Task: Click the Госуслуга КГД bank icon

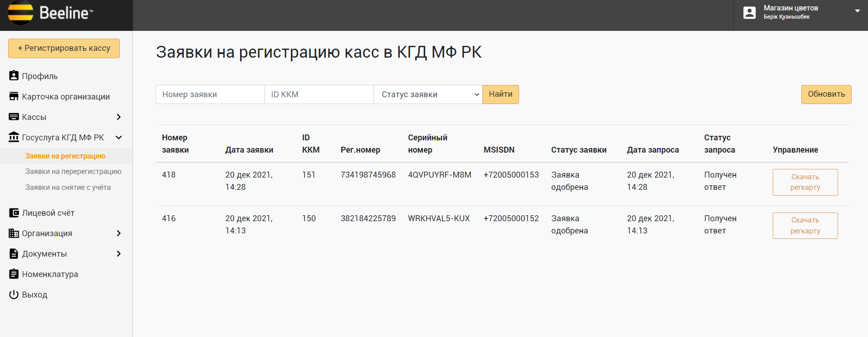Action: pos(14,137)
